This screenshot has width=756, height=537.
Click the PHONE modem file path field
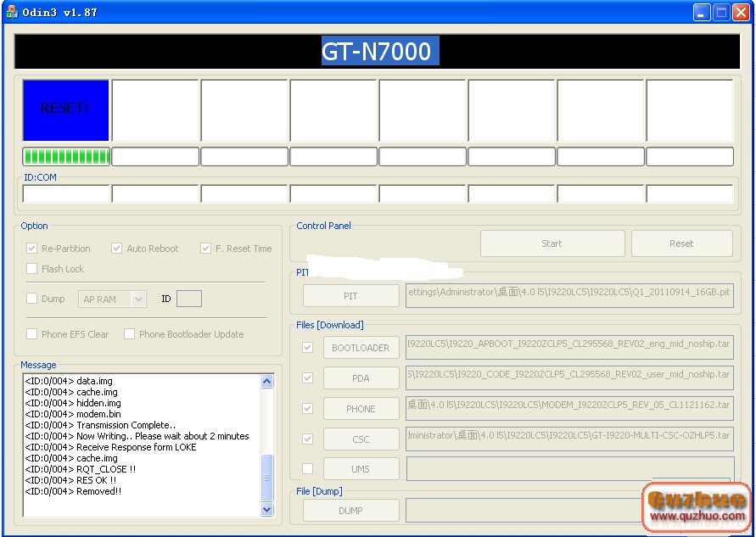569,409
